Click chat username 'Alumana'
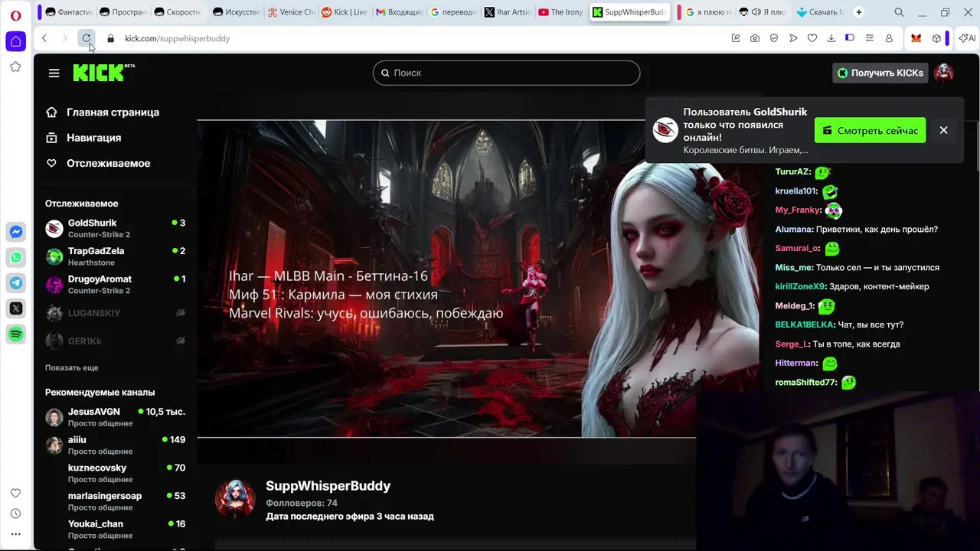Screen dimensions: 980x551 (793, 229)
